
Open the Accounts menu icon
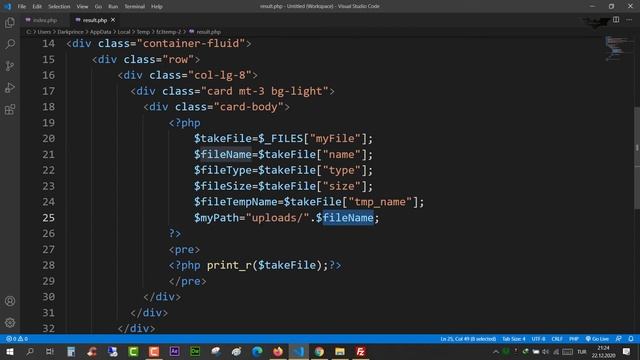[10, 301]
